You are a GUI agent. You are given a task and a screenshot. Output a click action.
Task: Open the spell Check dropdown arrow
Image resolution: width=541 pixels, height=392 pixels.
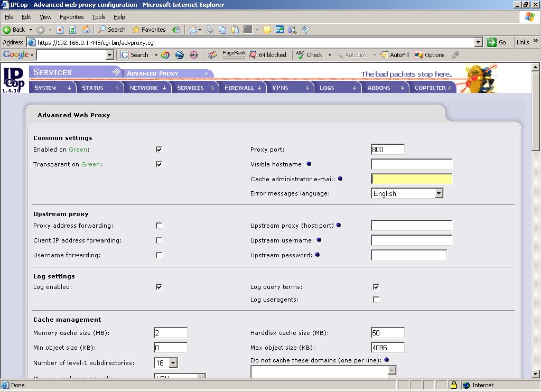click(330, 55)
